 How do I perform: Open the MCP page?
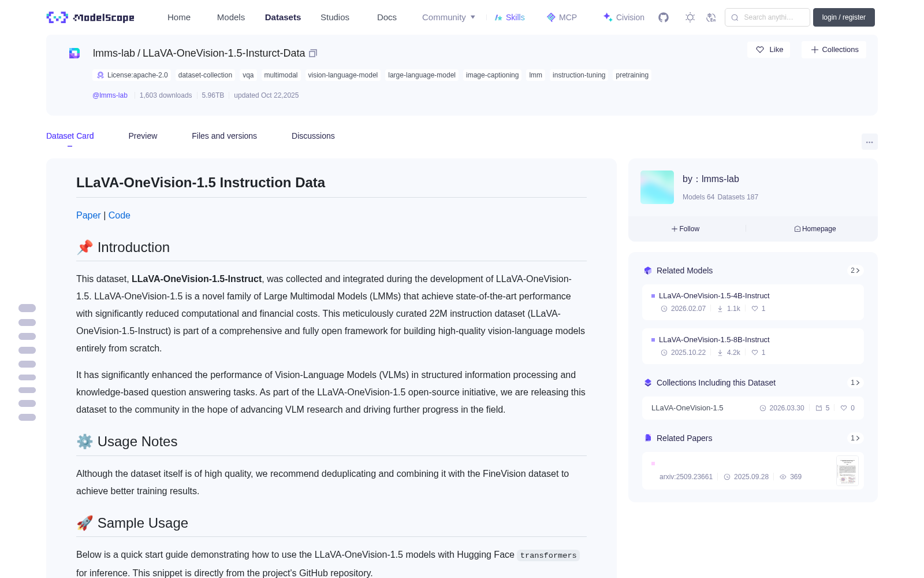(562, 17)
